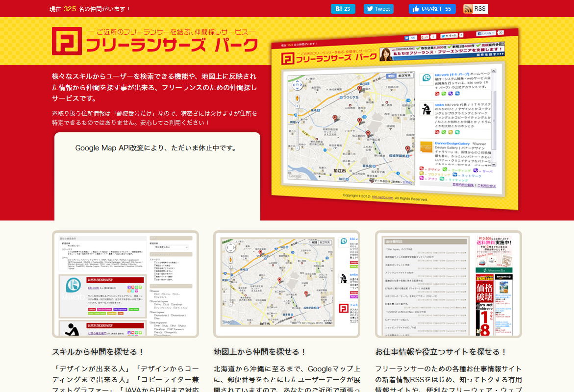574x392 pixels.
Task: Click the Street View pegman in the hero map
Action: (297, 98)
